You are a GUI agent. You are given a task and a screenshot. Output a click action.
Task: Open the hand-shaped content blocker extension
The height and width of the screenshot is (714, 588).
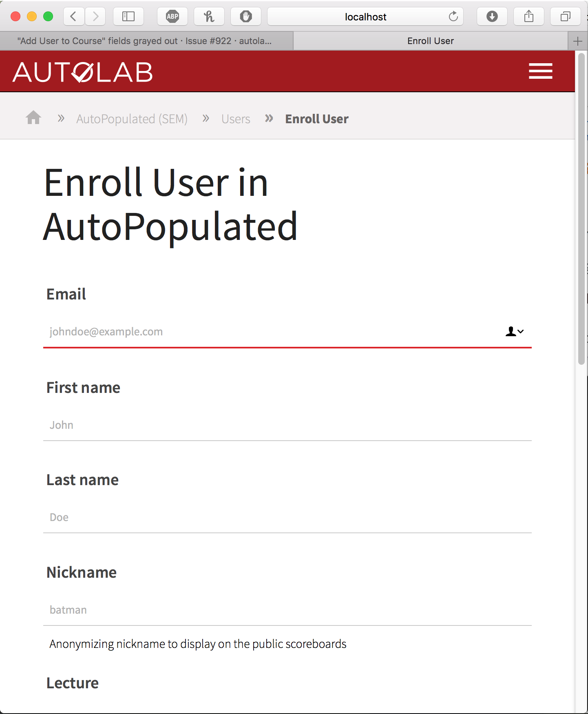coord(245,16)
